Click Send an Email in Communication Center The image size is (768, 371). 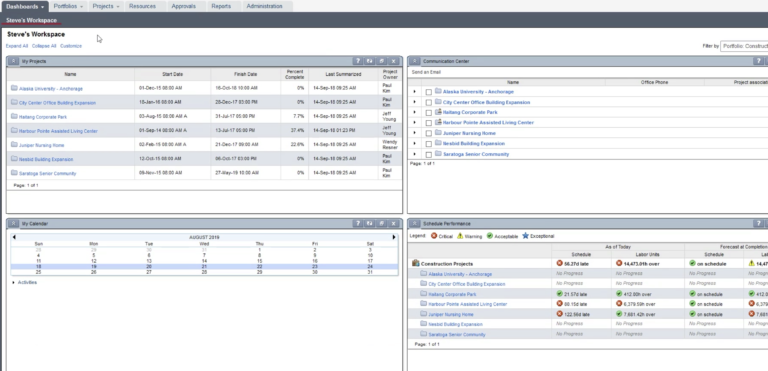coord(426,72)
